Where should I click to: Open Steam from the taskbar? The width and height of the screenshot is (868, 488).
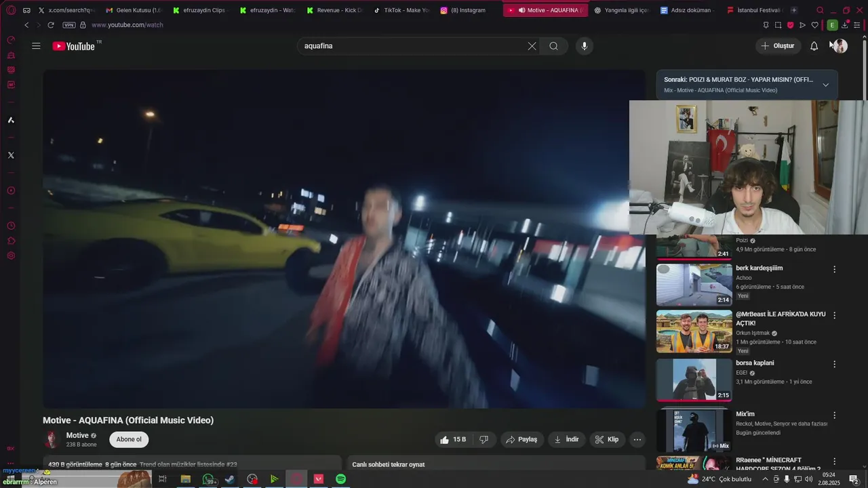230,479
